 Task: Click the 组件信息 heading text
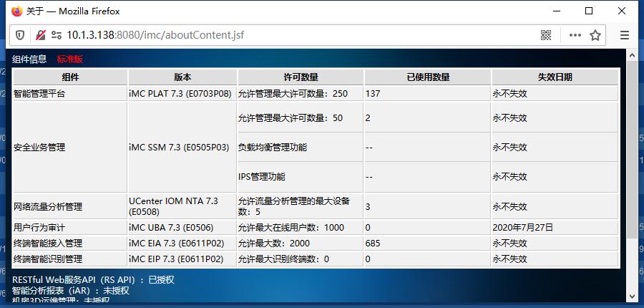point(29,59)
